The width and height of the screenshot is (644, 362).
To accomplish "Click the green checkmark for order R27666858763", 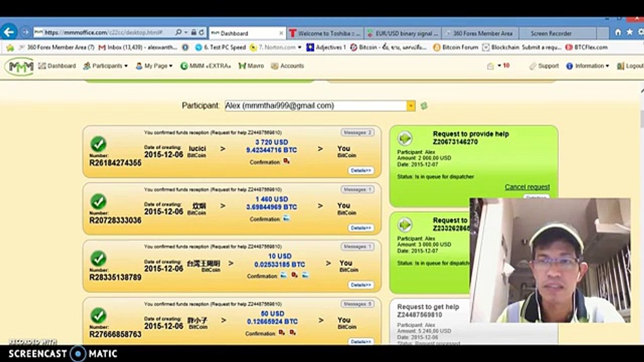I will click(x=99, y=316).
